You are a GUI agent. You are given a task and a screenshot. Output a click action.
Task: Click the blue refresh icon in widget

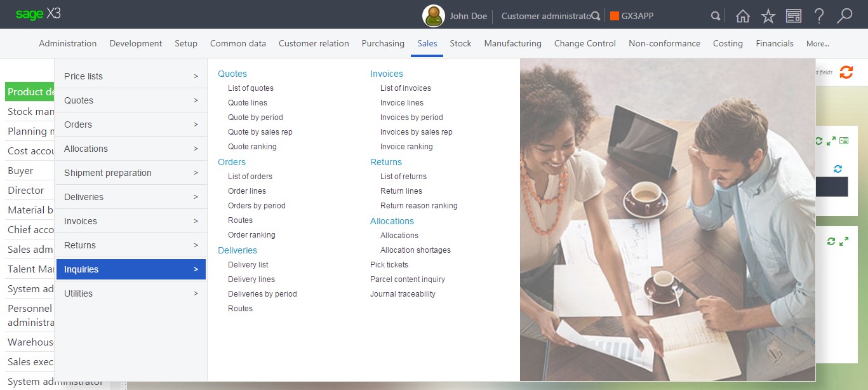(838, 169)
